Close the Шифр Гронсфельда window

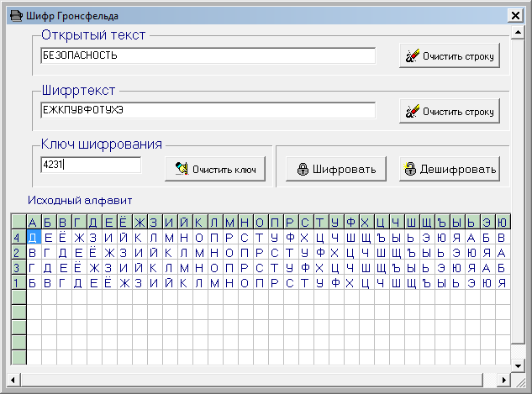point(515,16)
